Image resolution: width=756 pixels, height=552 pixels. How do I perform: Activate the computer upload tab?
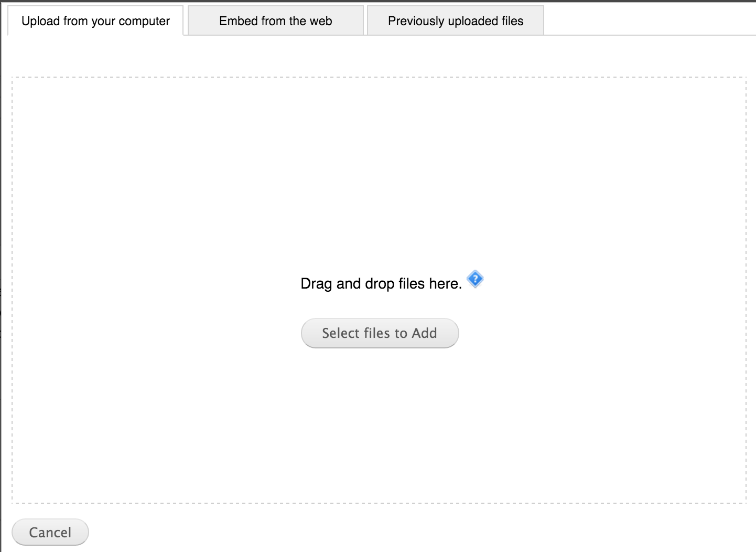pyautogui.click(x=95, y=21)
